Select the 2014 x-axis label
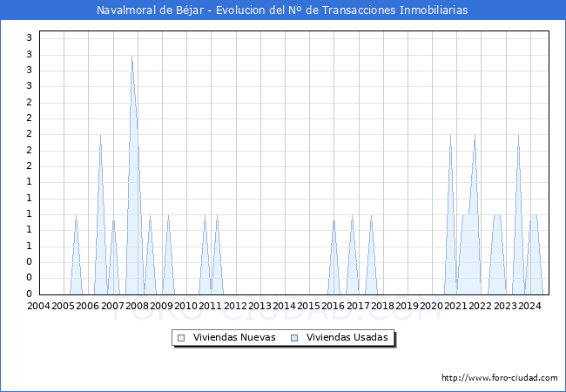Image resolution: width=566 pixels, height=392 pixels. pyautogui.click(x=284, y=306)
